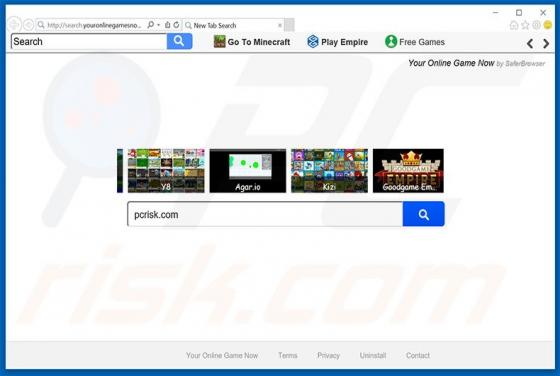The width and height of the screenshot is (560, 376).
Task: Open a new blank tab button
Action: click(x=289, y=25)
